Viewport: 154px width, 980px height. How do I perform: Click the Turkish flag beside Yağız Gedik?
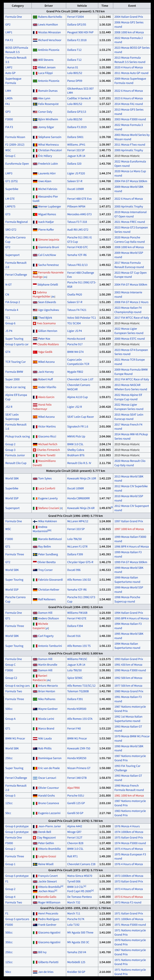coord(35,352)
